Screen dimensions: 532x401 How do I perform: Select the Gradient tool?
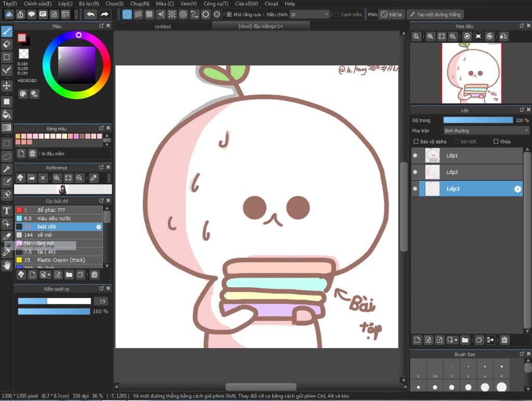[7, 128]
